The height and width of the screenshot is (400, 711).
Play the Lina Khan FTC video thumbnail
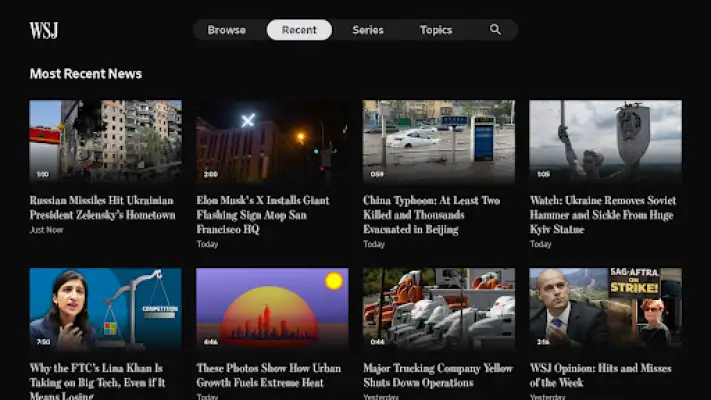(106, 309)
